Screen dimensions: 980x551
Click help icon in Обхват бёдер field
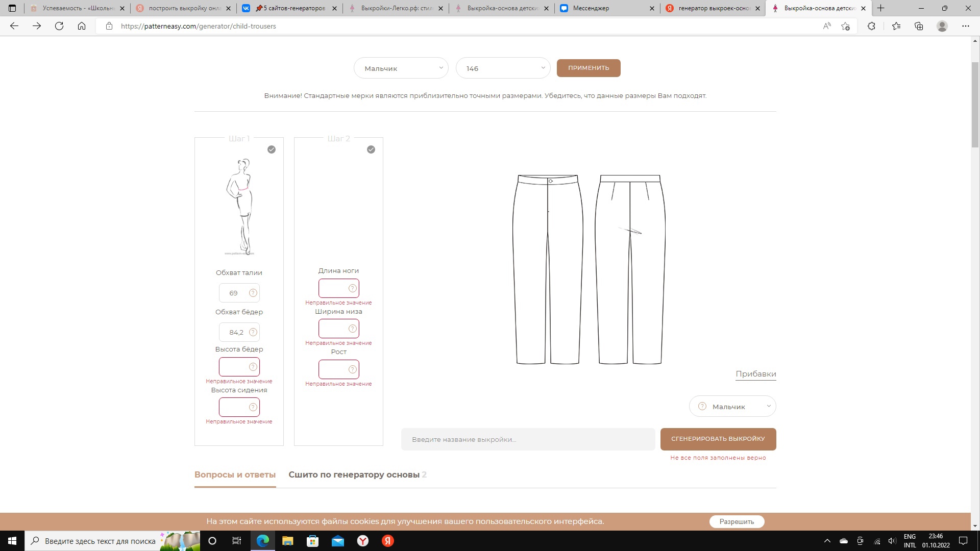coord(253,332)
